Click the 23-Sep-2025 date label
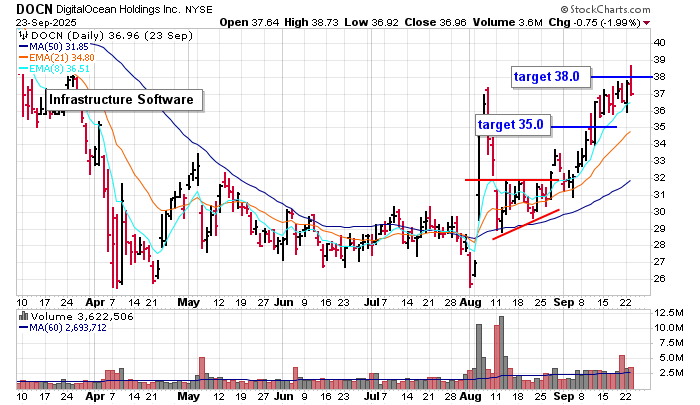The image size is (700, 405). click(43, 22)
